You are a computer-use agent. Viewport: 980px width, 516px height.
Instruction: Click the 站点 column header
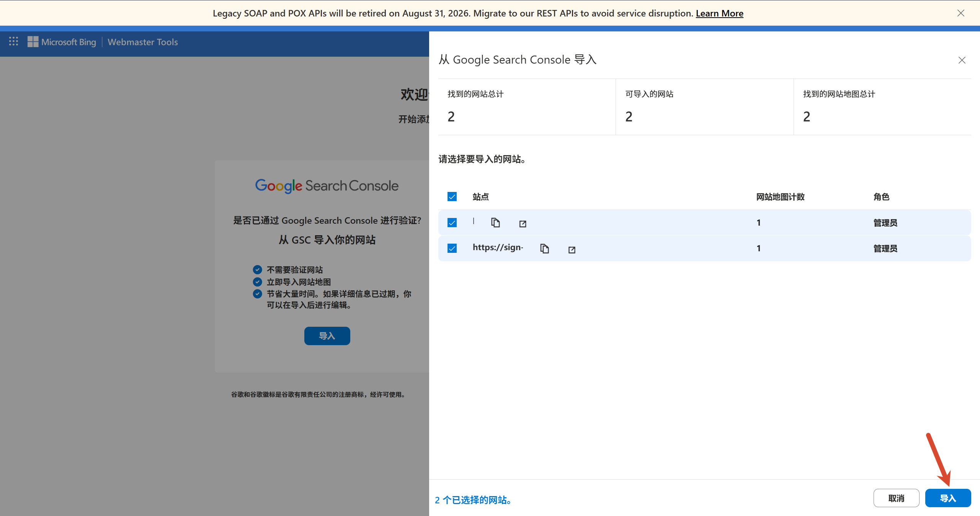coord(480,197)
